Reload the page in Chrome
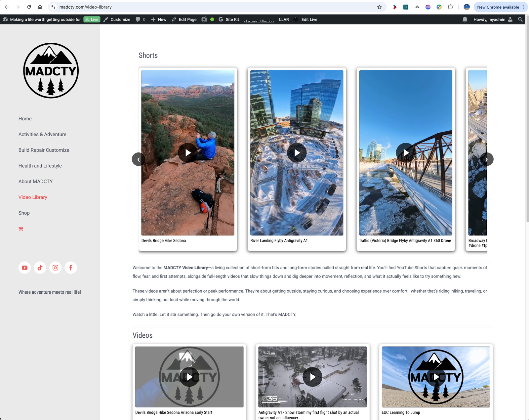This screenshot has width=529, height=420. pyautogui.click(x=29, y=7)
